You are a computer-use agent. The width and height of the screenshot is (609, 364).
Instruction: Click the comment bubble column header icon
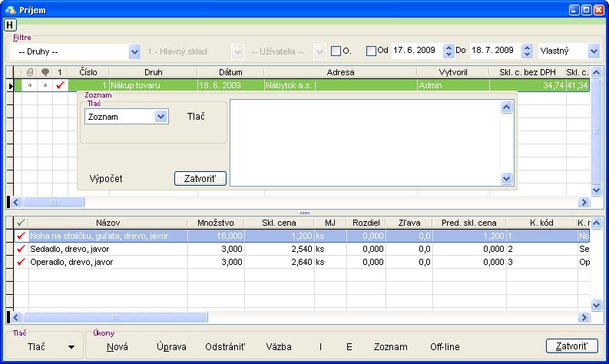(45, 72)
